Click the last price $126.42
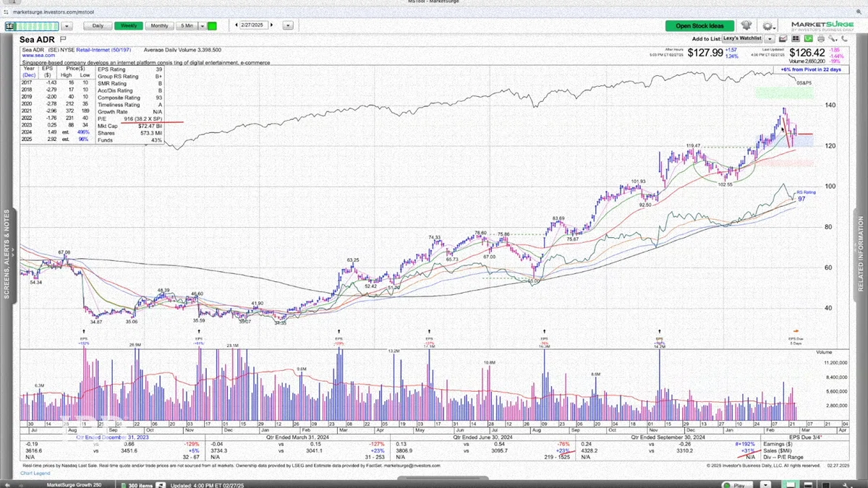 point(807,53)
